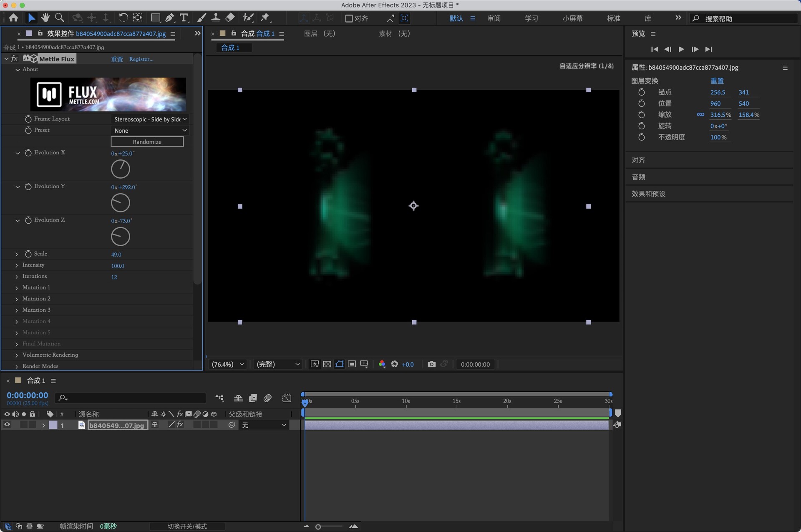
Task: Click the Randomize button
Action: 147,142
